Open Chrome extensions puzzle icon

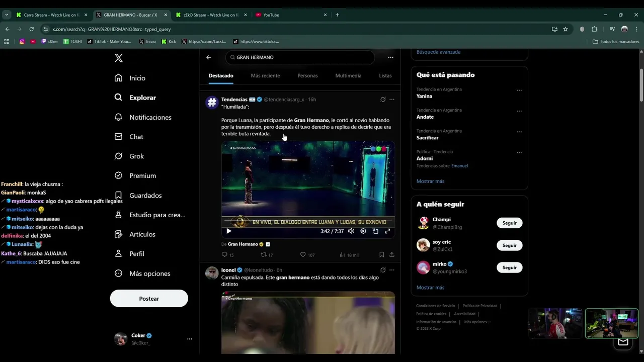(x=594, y=29)
